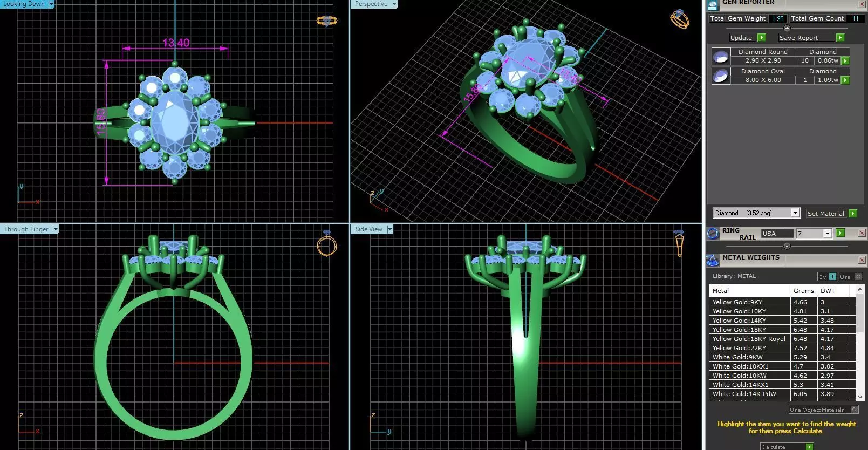Click the Ring Rail tool icon
The height and width of the screenshot is (450, 868).
tap(713, 233)
